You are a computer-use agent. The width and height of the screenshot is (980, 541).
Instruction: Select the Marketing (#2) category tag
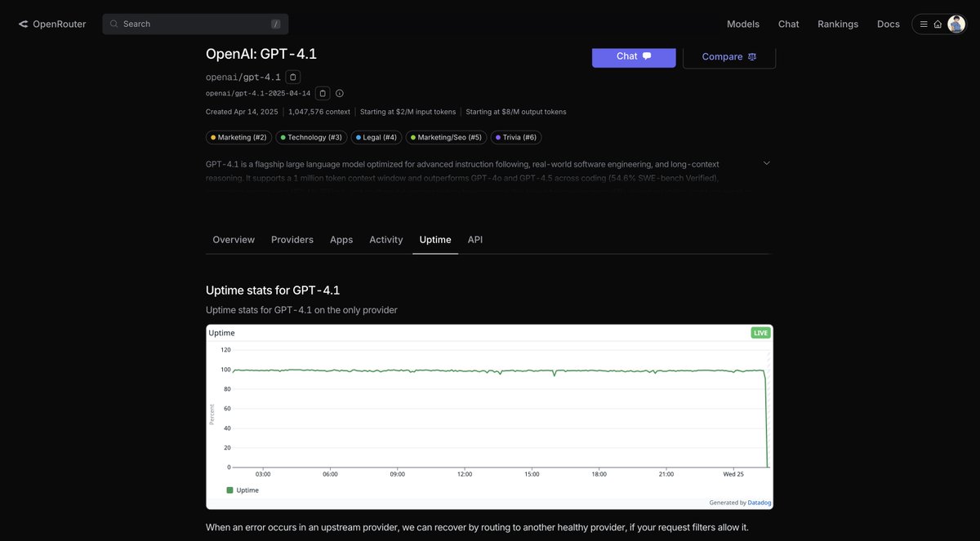pyautogui.click(x=239, y=138)
